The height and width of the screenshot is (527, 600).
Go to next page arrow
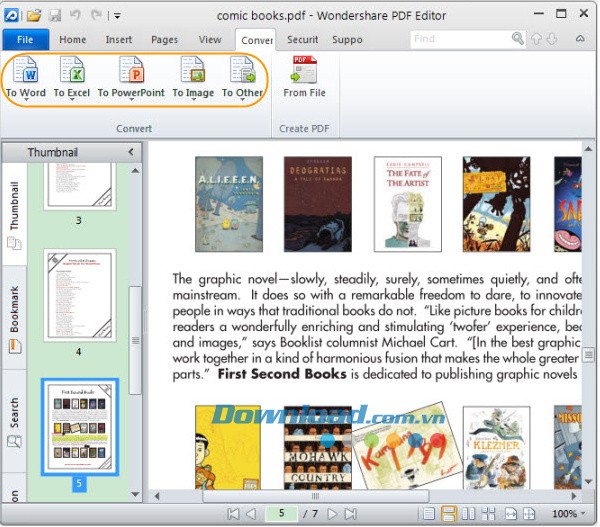[332, 514]
